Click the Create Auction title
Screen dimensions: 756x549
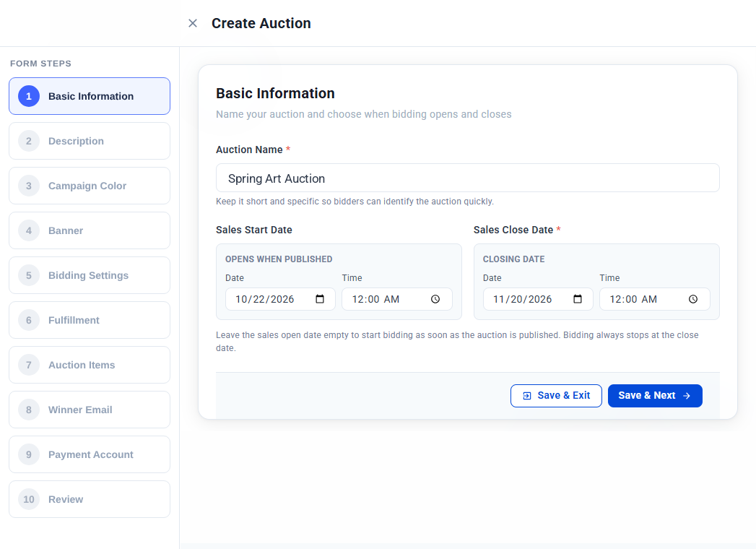(x=261, y=23)
